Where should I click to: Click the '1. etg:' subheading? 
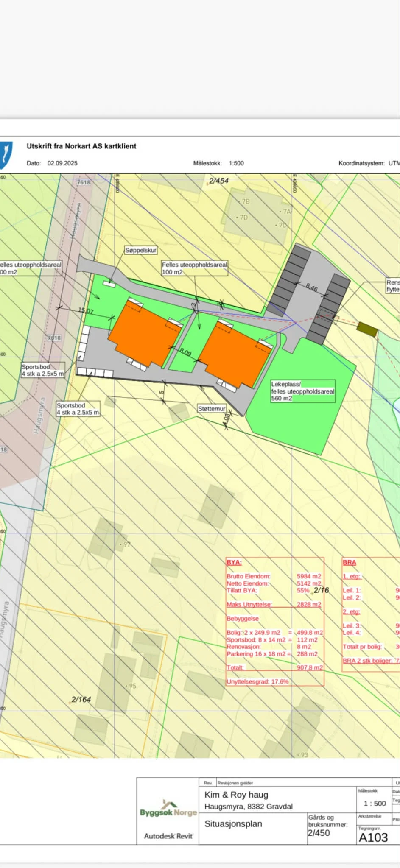[x=352, y=576]
